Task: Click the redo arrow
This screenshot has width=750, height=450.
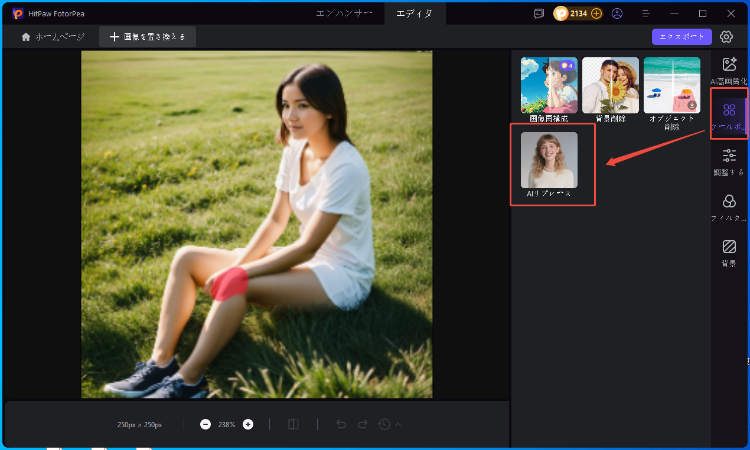Action: pos(362,424)
